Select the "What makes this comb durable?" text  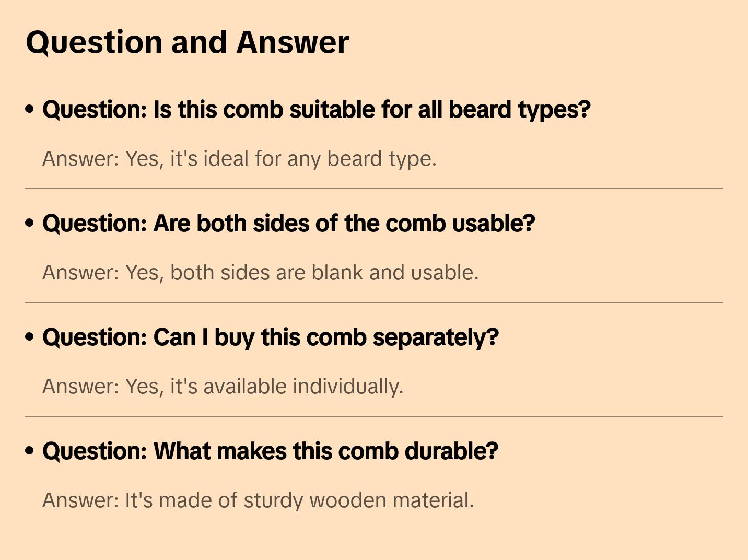(325, 451)
